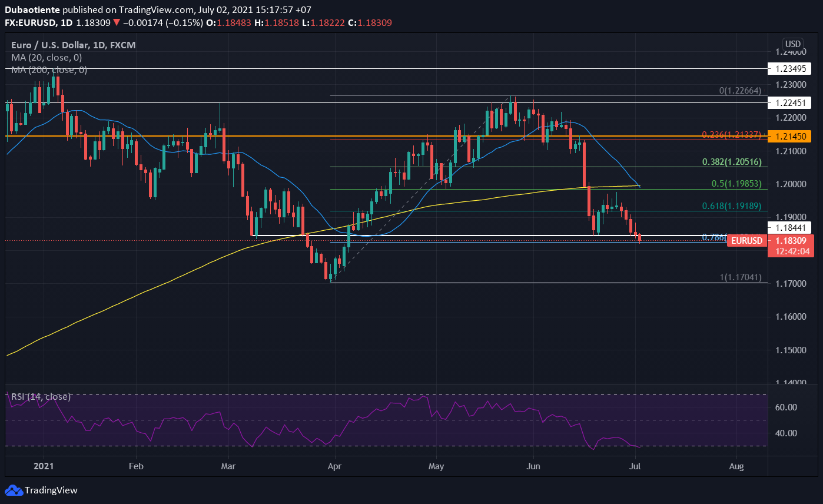The width and height of the screenshot is (823, 504).
Task: Click the TradingView logo icon
Action: coord(14,490)
